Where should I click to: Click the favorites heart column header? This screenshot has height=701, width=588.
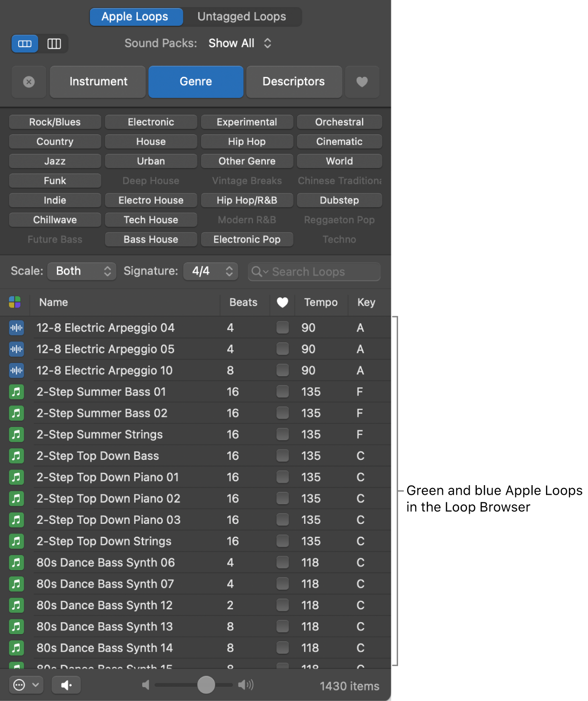coord(283,302)
